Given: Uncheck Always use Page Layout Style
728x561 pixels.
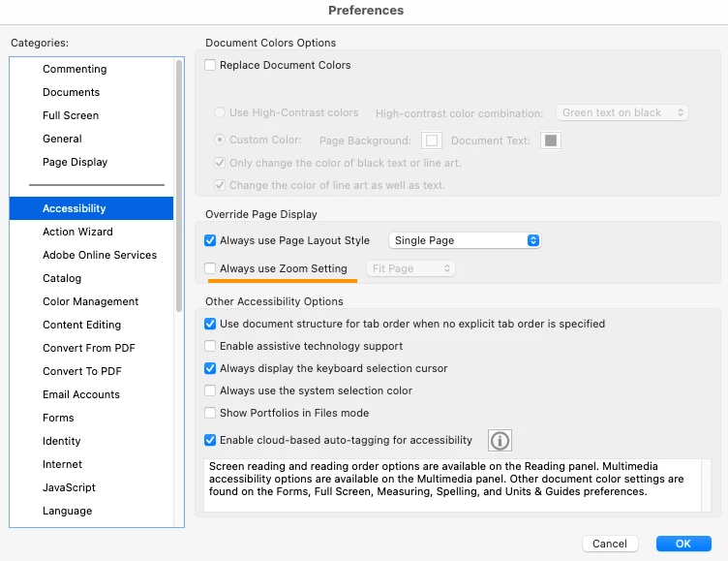Looking at the screenshot, I should click(210, 240).
